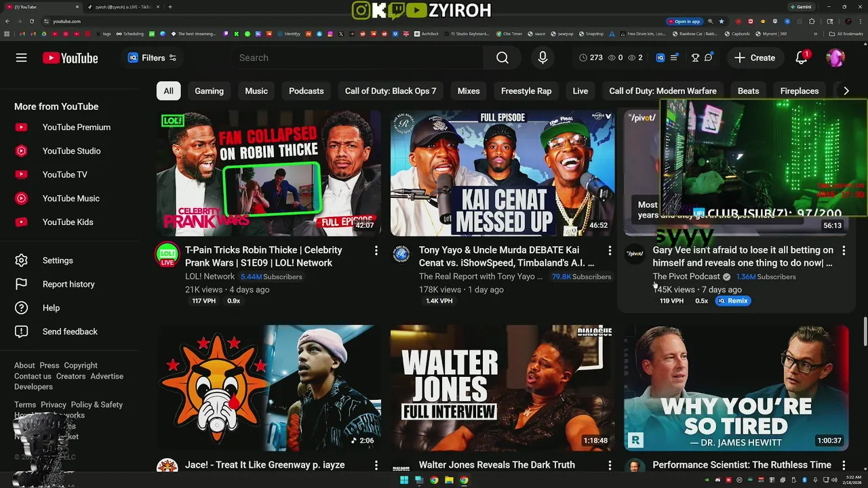
Task: Open new browser tab with plus
Action: [x=170, y=7]
